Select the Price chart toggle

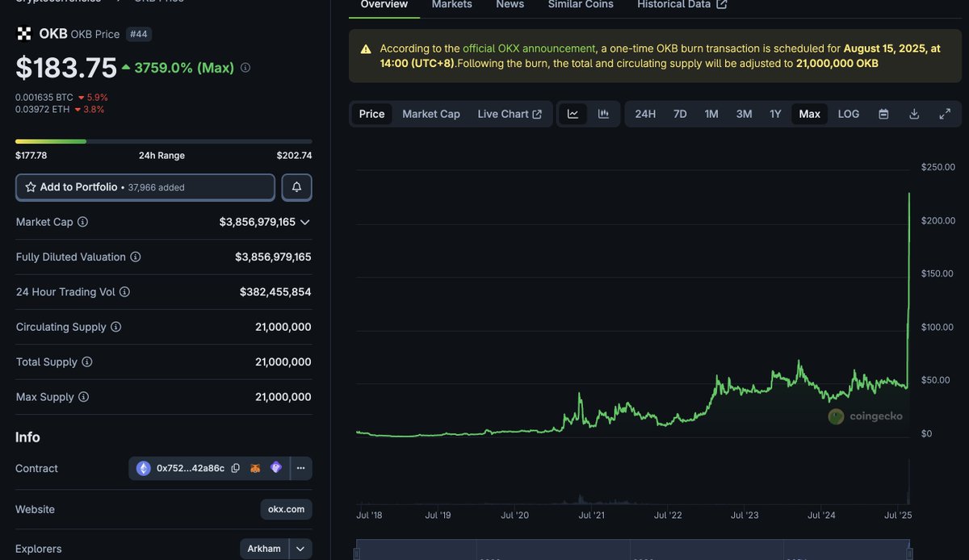point(371,114)
